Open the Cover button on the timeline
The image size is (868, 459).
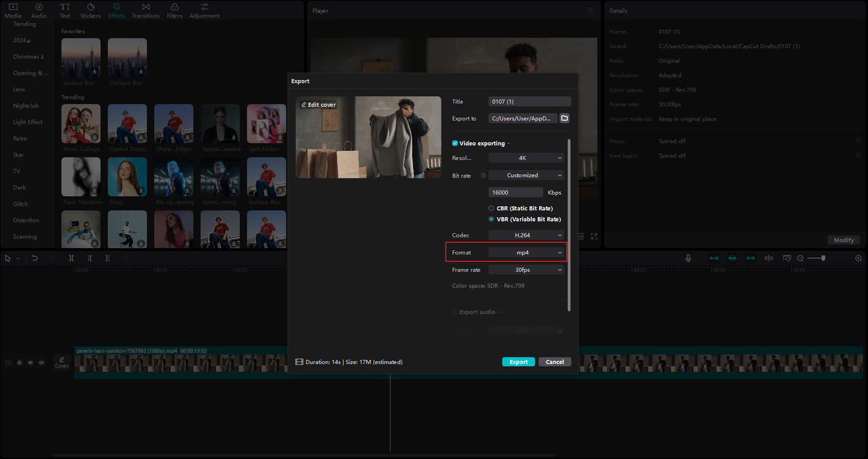pyautogui.click(x=62, y=362)
